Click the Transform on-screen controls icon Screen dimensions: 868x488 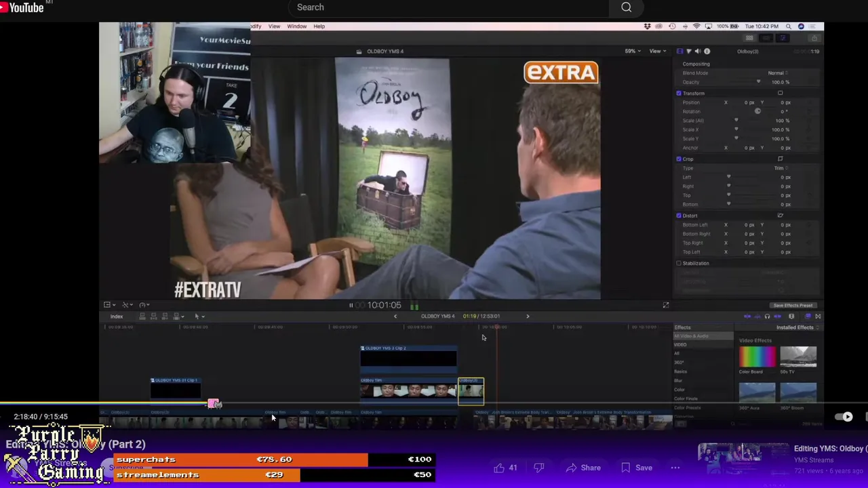tap(780, 94)
